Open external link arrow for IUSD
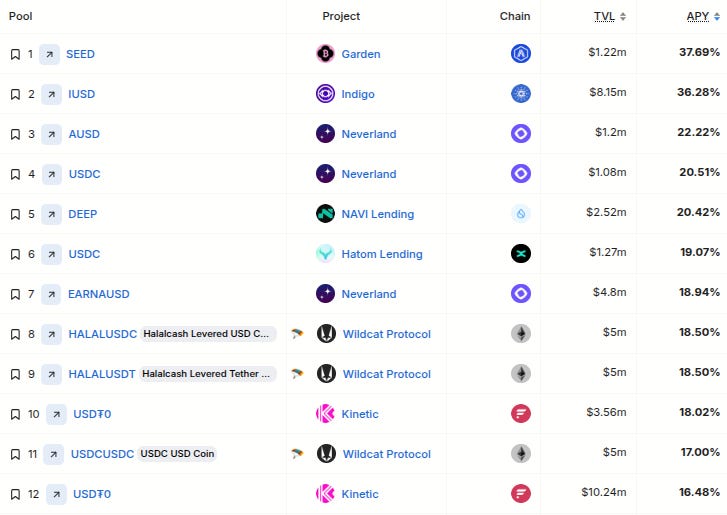Screen dimensions: 727x515 click(51, 95)
